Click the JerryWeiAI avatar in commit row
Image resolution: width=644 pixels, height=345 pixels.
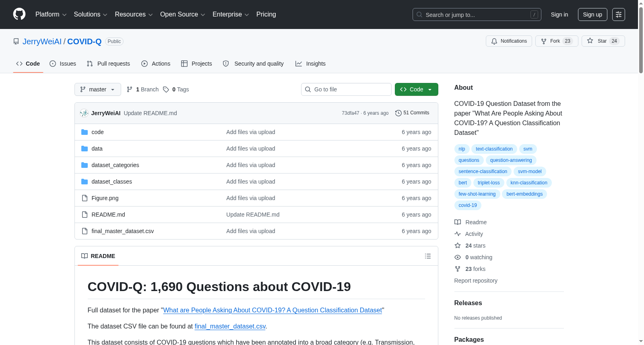(x=84, y=113)
